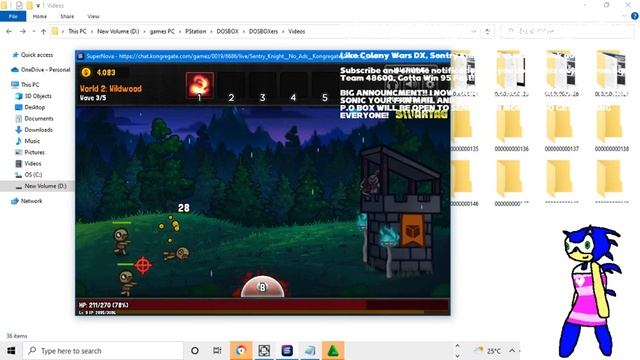Viewport: 640px width, 360px height.
Task: Open the Windows Start menu
Action: tap(11, 351)
